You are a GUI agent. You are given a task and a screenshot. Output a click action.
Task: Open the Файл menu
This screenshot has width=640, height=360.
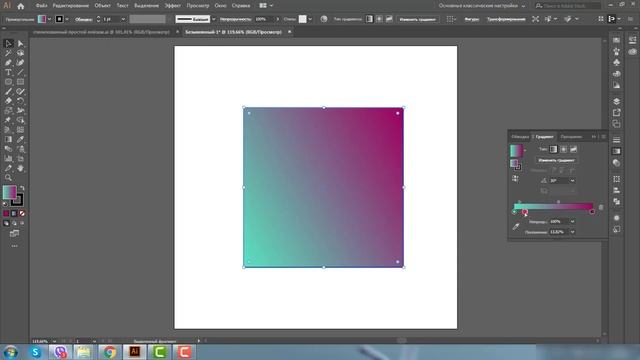[x=41, y=6]
